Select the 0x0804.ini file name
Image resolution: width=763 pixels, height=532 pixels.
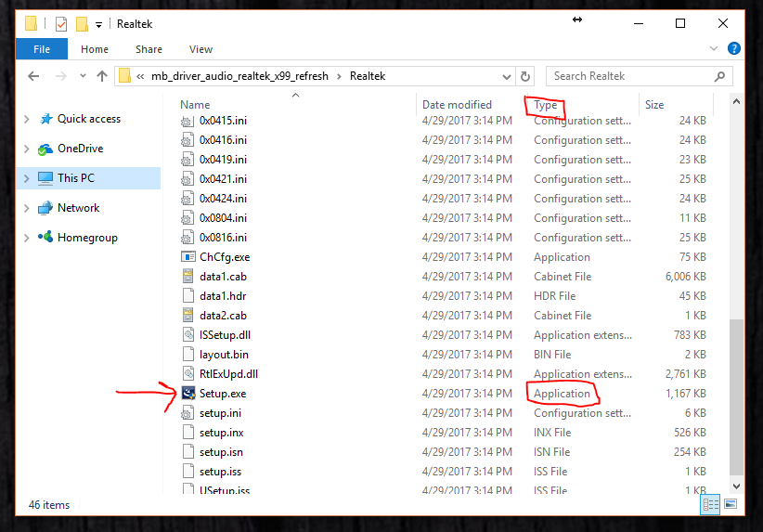click(x=223, y=218)
